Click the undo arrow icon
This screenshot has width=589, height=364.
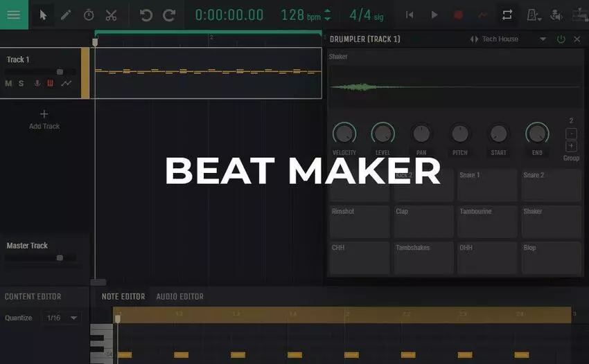pyautogui.click(x=146, y=15)
